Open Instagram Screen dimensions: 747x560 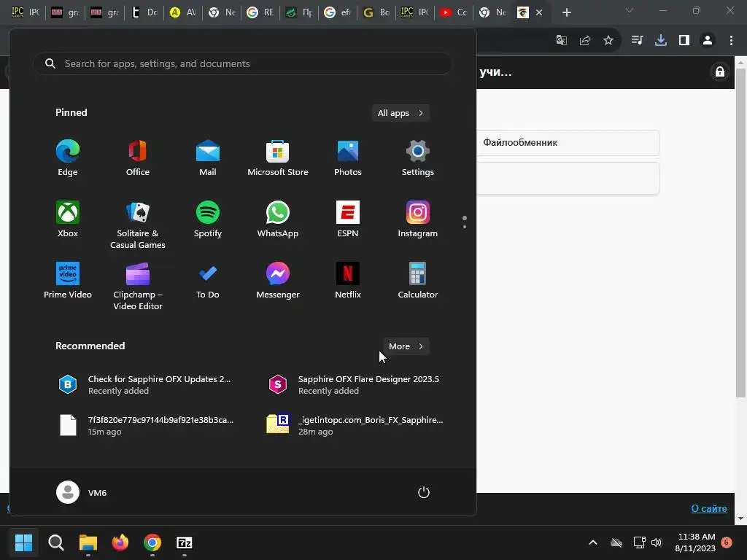(x=418, y=219)
